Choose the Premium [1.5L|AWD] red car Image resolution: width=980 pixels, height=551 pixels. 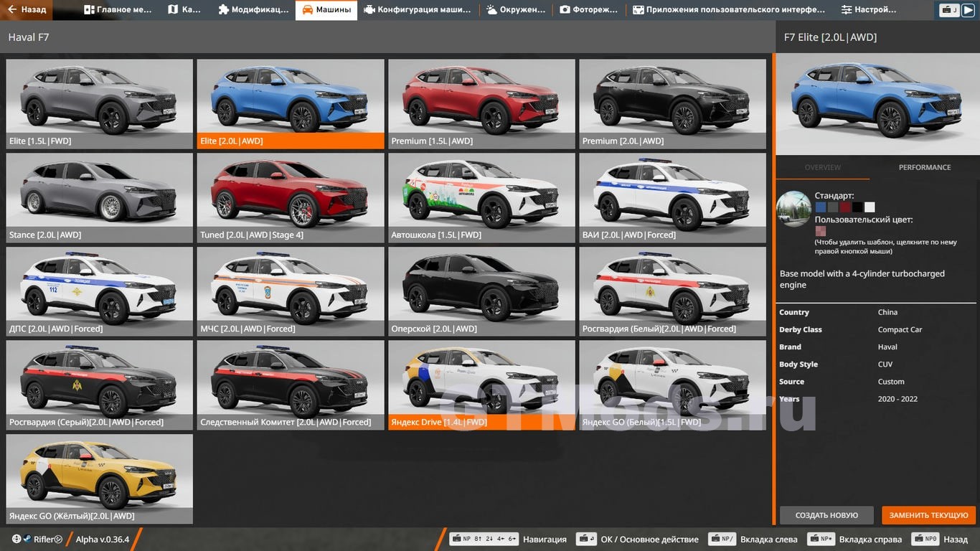tap(481, 104)
